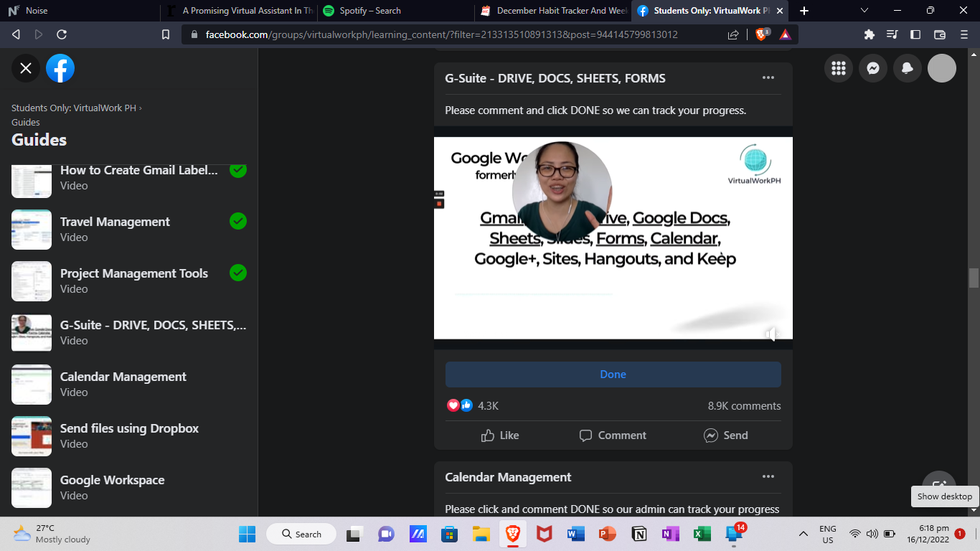980x551 pixels.
Task: Unmute the G-Suite video speaker icon
Action: click(771, 333)
